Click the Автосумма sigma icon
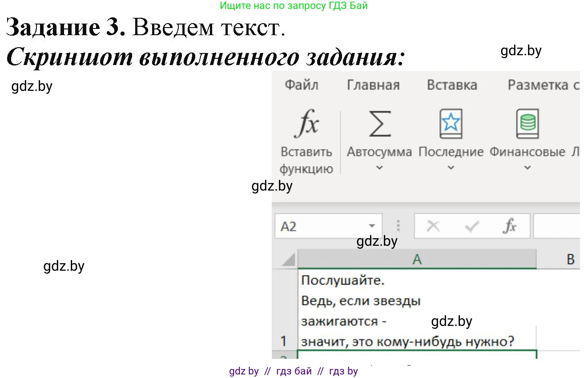The width and height of the screenshot is (588, 378). tap(379, 124)
